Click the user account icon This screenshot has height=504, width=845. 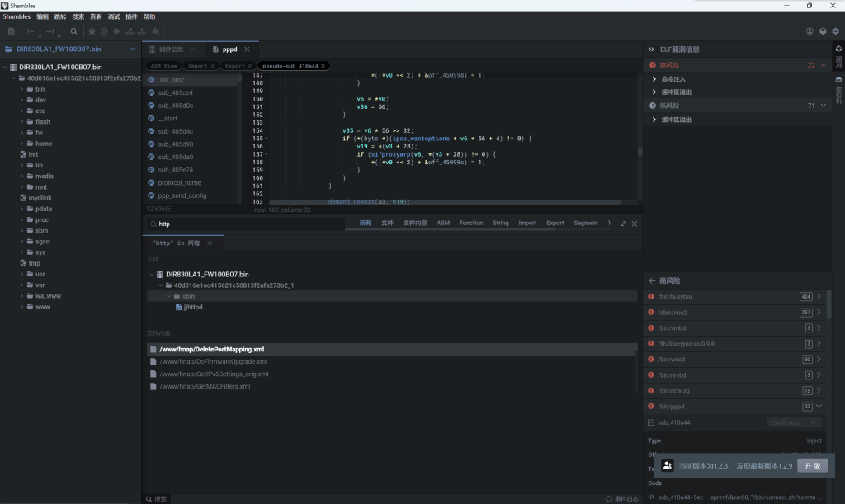(810, 31)
